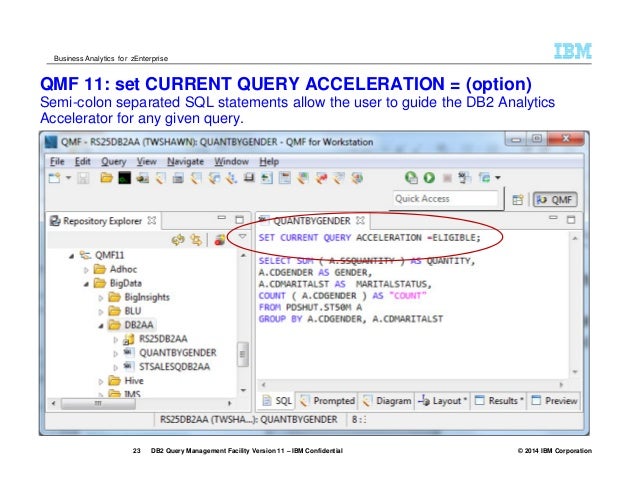The image size is (638, 493).
Task: Collapse the QMF11 tree node
Action: (x=71, y=256)
